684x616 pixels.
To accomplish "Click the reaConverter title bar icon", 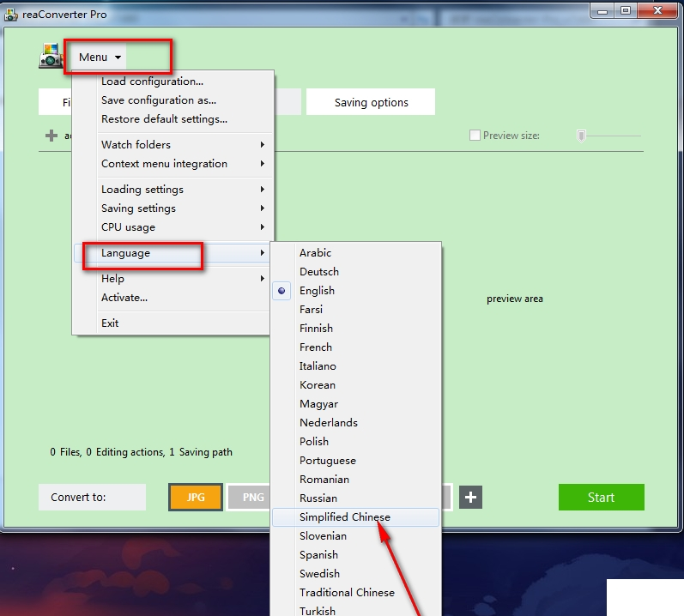I will pos(11,15).
